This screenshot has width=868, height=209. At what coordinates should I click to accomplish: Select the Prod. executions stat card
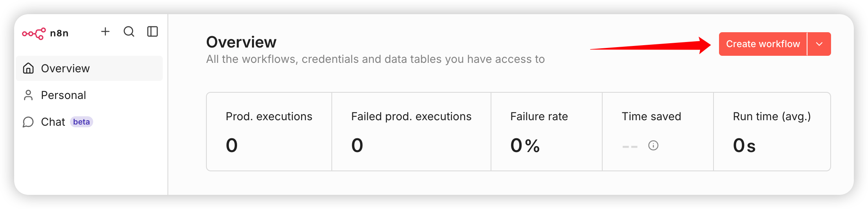pyautogui.click(x=269, y=132)
